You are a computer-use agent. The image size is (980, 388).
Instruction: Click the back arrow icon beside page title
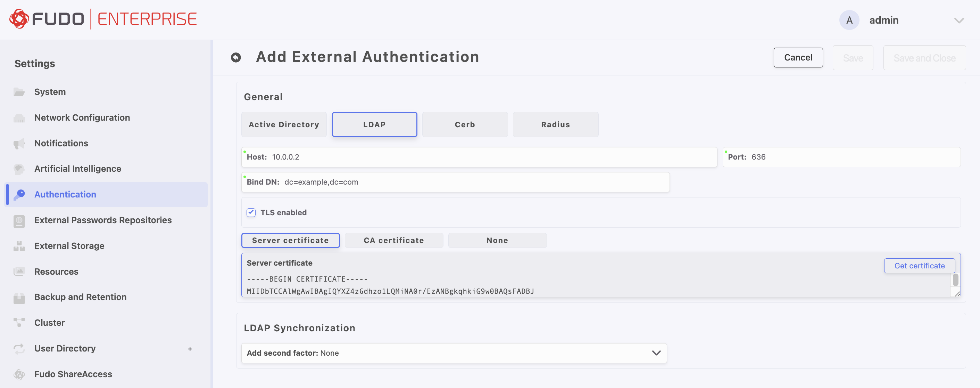point(236,57)
